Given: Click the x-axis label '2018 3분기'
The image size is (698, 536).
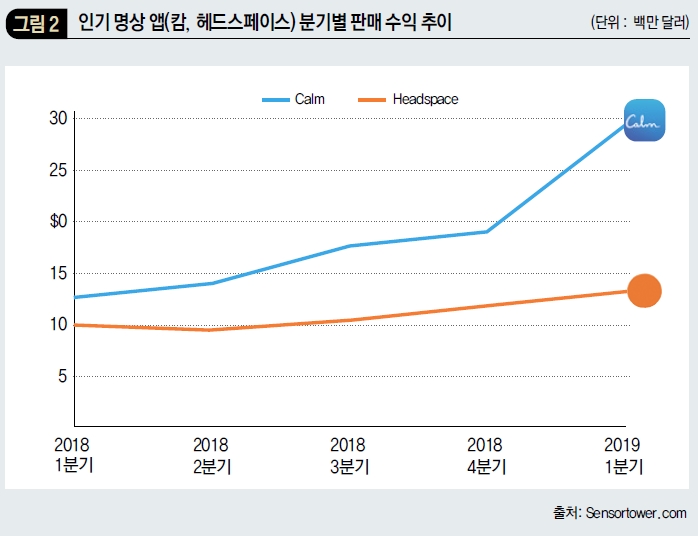Looking at the screenshot, I should pos(349,455).
